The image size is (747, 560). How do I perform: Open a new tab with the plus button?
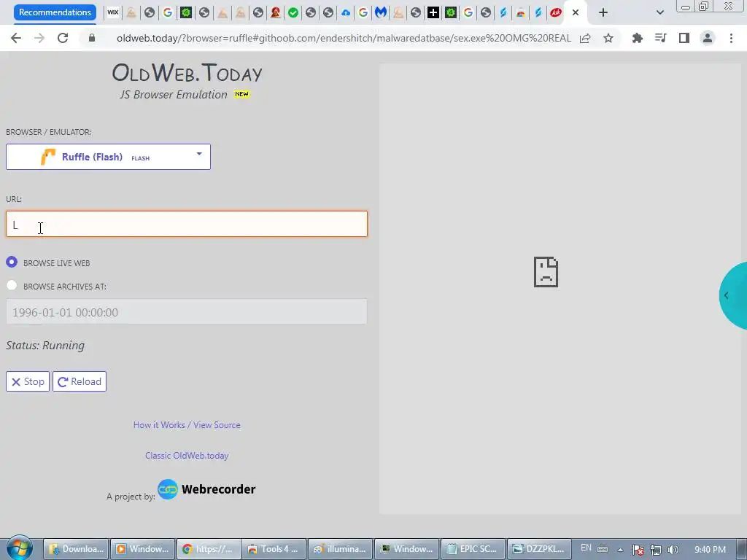(x=603, y=12)
